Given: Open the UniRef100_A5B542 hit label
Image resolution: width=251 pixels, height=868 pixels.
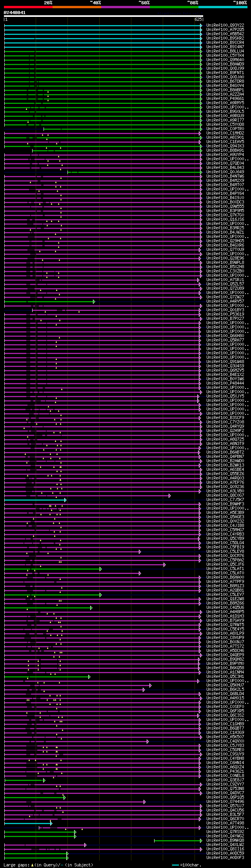Looking at the screenshot, I should coord(225,34).
